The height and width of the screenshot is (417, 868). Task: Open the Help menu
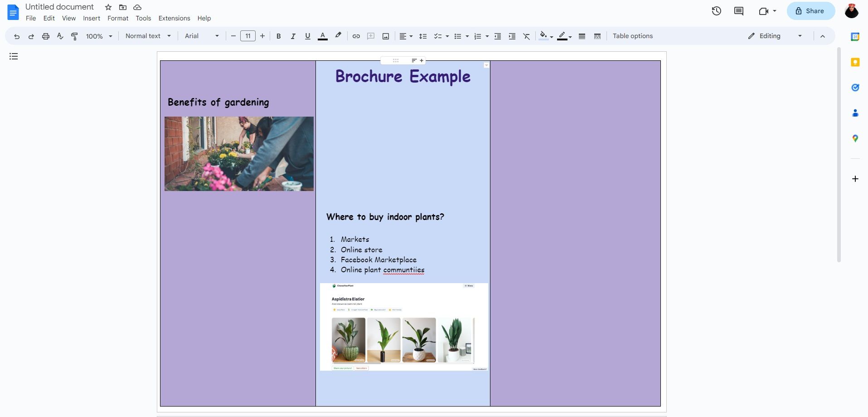204,18
